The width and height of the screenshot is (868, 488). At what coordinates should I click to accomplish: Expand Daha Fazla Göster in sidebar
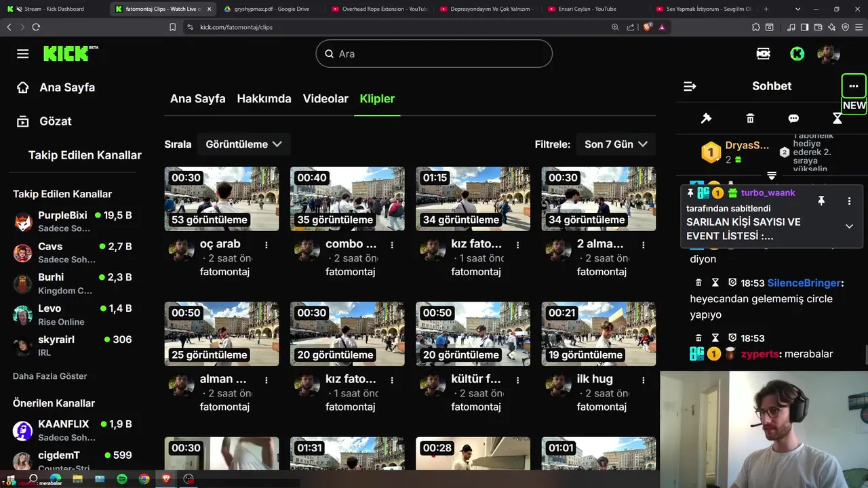tap(50, 376)
